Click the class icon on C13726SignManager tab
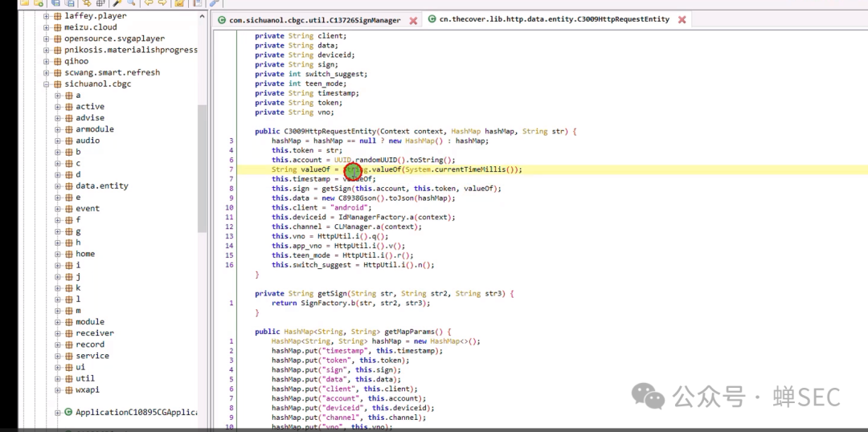This screenshot has height=432, width=868. tap(222, 20)
